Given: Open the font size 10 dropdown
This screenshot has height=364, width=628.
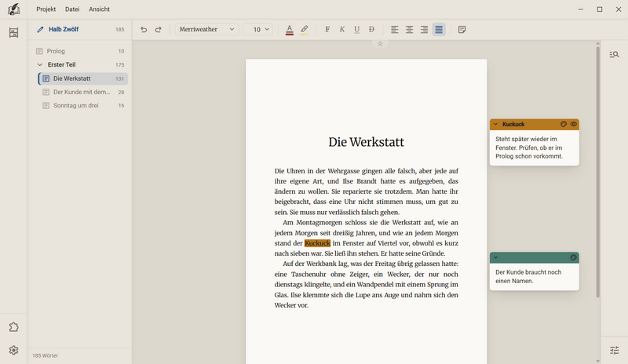Looking at the screenshot, I should pyautogui.click(x=258, y=29).
